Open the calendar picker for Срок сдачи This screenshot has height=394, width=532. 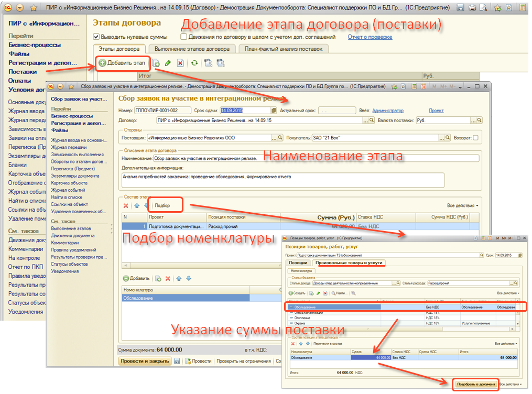tap(274, 111)
